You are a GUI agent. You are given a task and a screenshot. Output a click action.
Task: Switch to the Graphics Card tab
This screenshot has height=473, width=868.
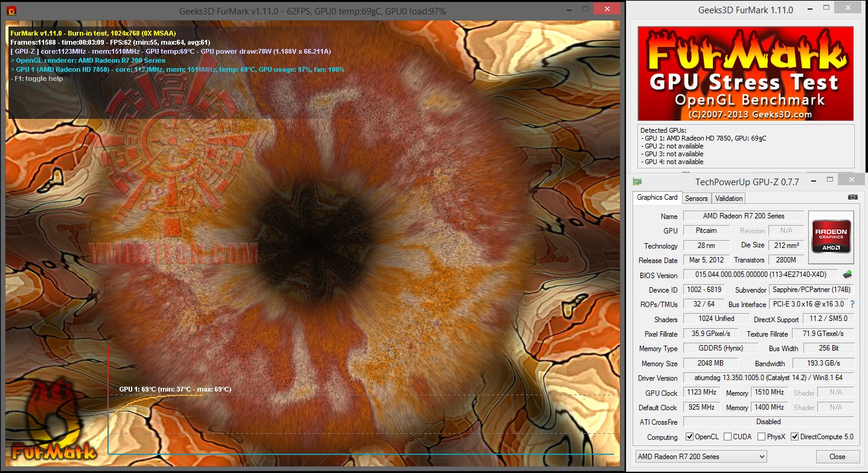point(657,197)
